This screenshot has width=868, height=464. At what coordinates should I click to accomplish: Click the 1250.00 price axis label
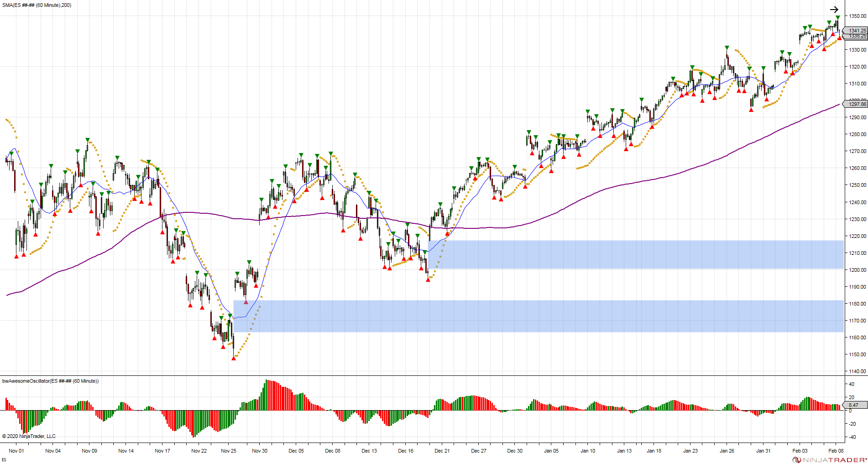[858, 185]
